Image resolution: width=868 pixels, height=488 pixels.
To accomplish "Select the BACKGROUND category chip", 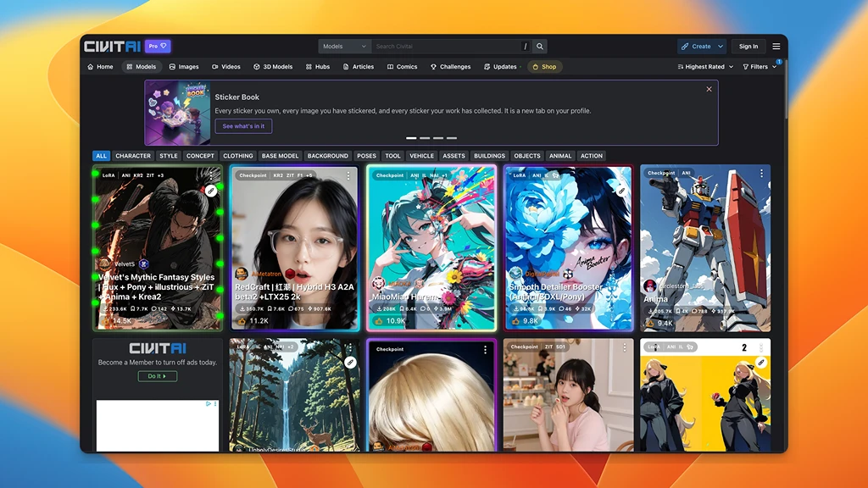I will coord(328,156).
